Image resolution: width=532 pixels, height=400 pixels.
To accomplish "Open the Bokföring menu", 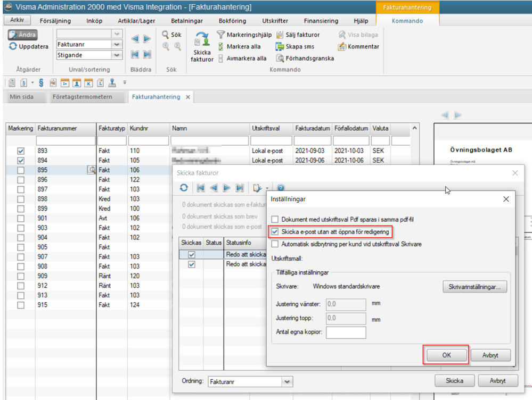I will (x=232, y=21).
